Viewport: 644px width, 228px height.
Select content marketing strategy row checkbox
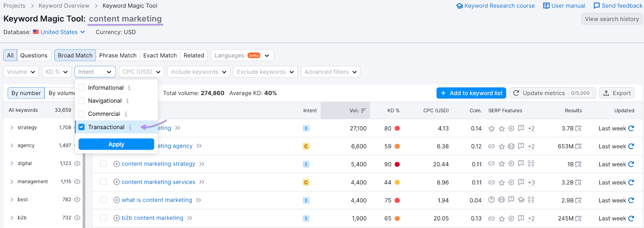103,164
